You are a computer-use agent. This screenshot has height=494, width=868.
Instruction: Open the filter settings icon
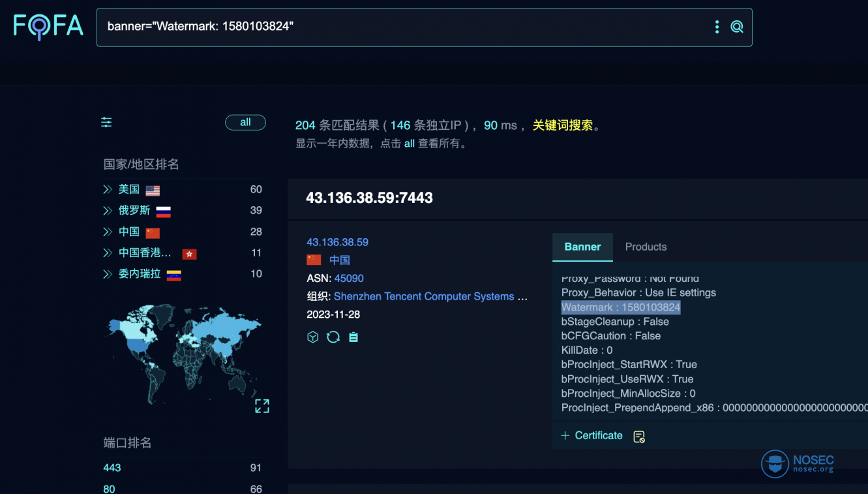pyautogui.click(x=106, y=122)
